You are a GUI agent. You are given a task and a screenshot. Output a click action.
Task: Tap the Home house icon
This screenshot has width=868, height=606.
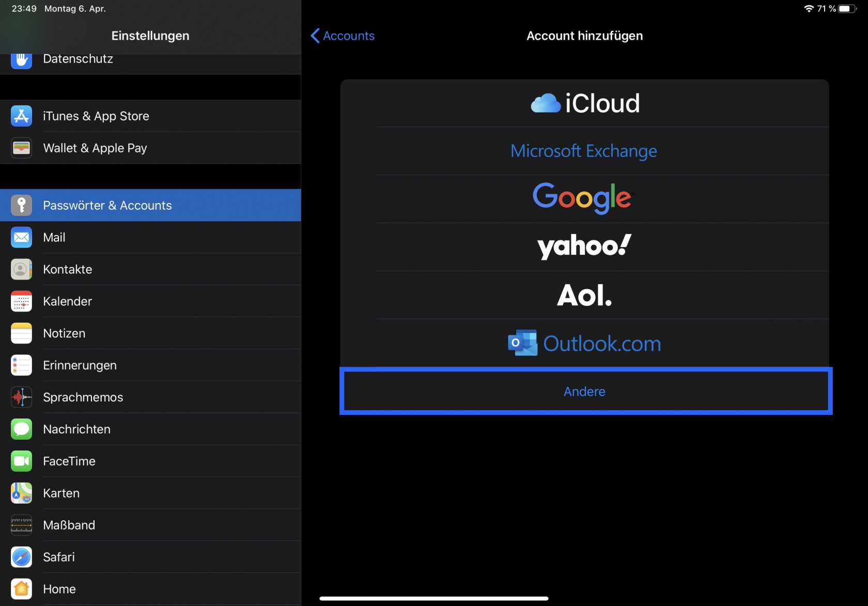pos(21,589)
